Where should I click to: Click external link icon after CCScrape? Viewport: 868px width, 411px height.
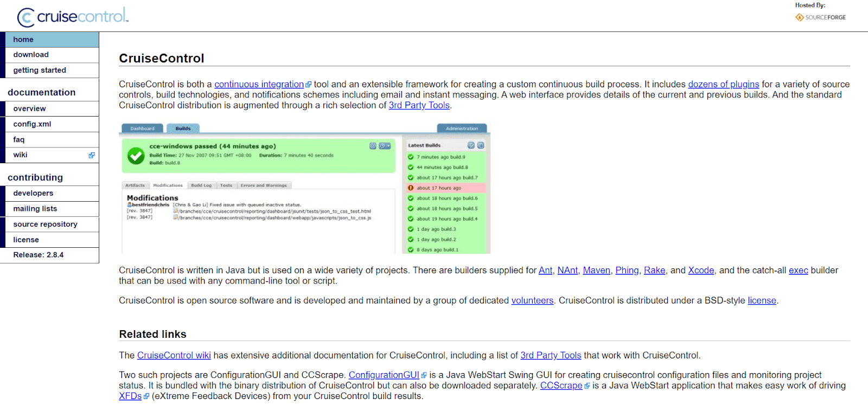tap(587, 386)
